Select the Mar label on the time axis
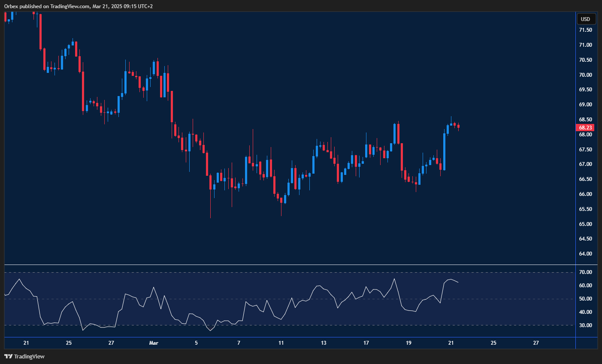 tap(154, 343)
